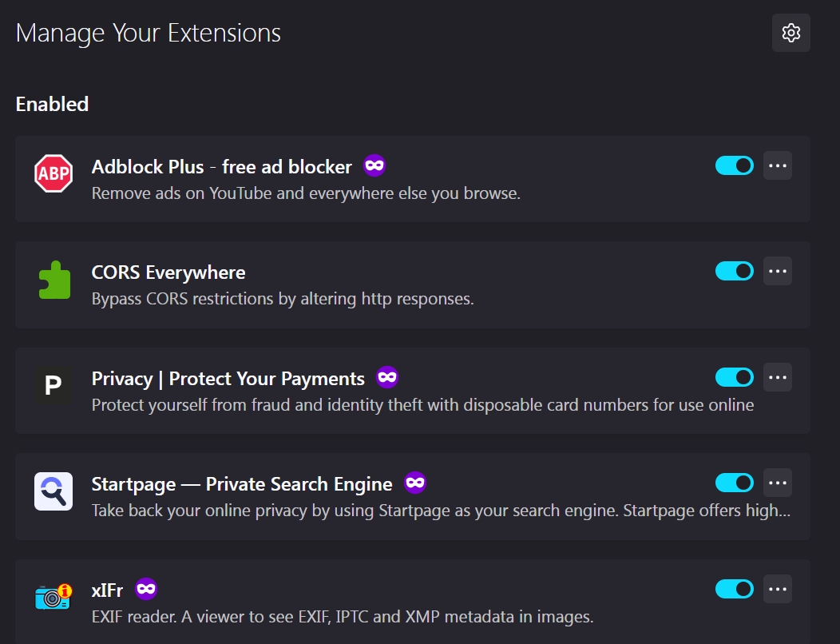This screenshot has height=644, width=840.
Task: Switch off the xIFr extension
Action: 735,590
